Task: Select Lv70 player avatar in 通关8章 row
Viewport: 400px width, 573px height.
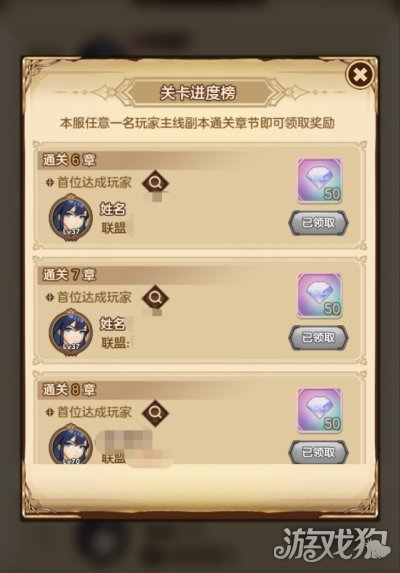Action: pyautogui.click(x=71, y=444)
